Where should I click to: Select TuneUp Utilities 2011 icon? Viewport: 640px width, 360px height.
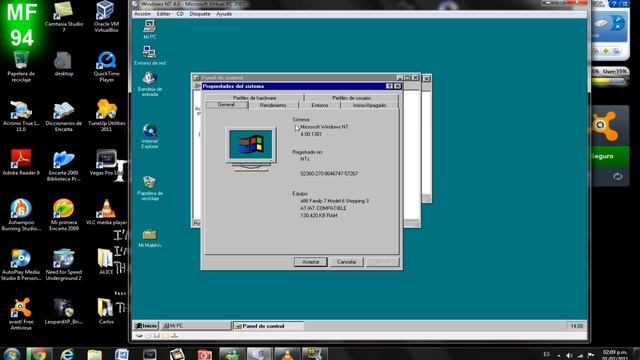point(107,116)
